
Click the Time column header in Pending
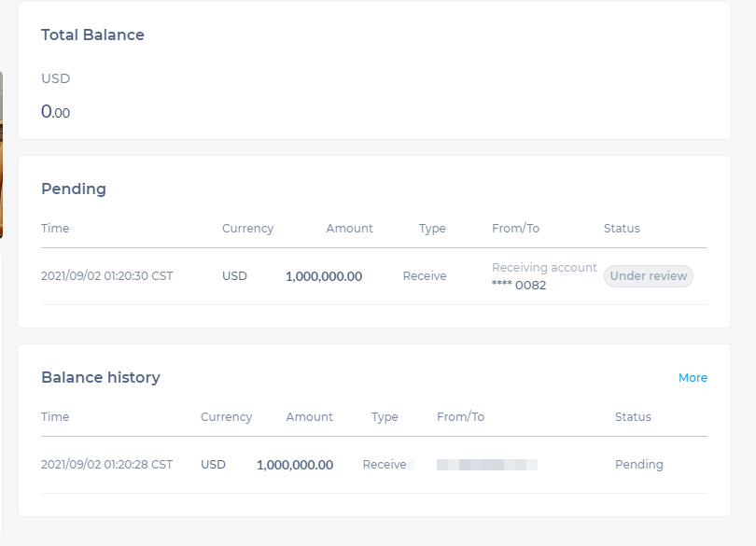[55, 229]
